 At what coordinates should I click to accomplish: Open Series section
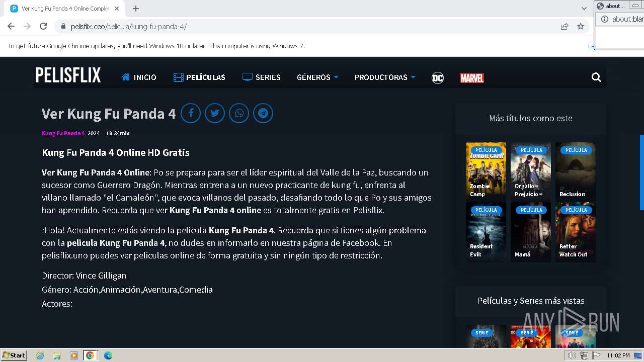pos(262,77)
